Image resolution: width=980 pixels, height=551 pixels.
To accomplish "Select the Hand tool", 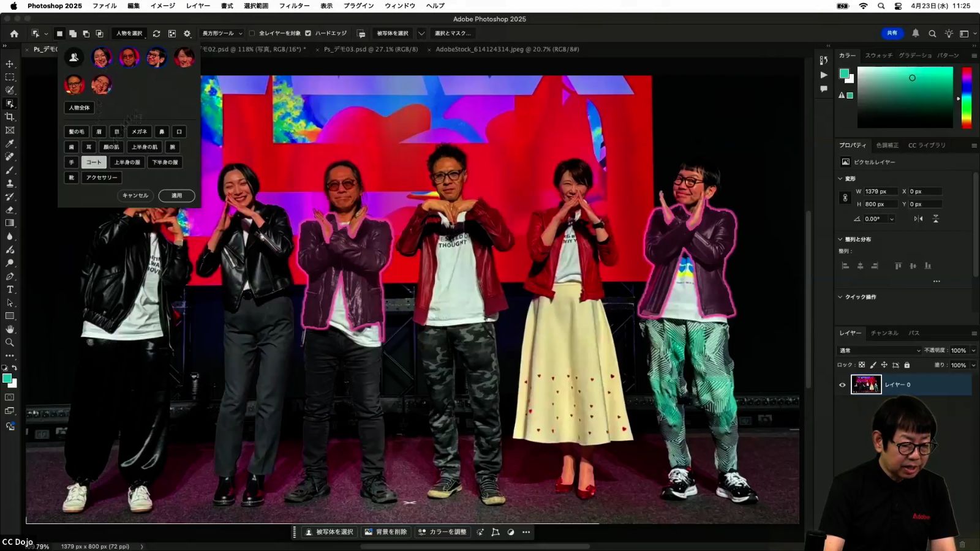I will point(10,329).
